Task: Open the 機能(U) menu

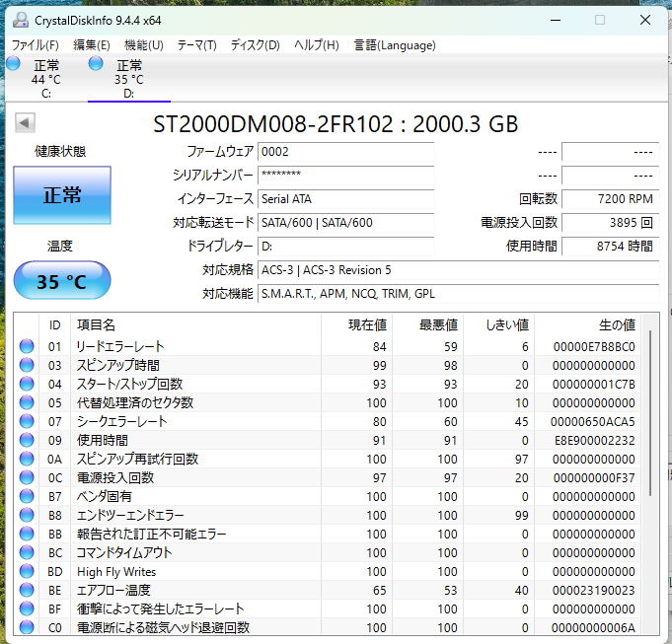Action: point(143,45)
